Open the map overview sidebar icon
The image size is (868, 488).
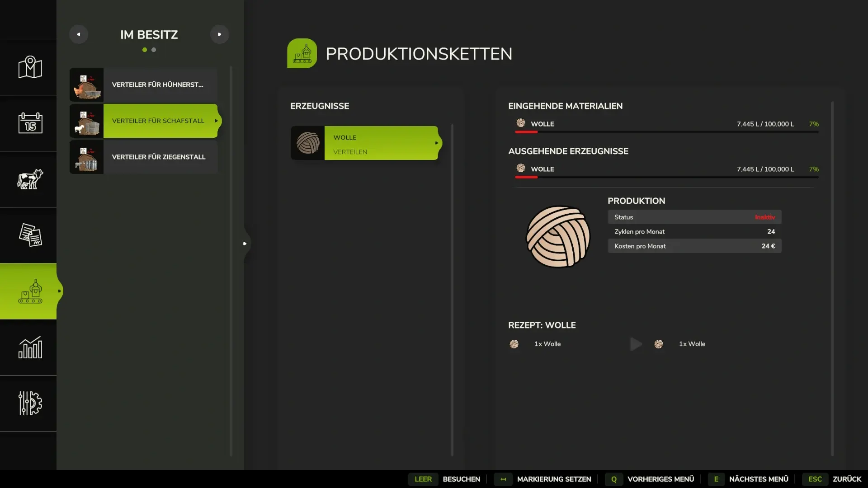30,67
